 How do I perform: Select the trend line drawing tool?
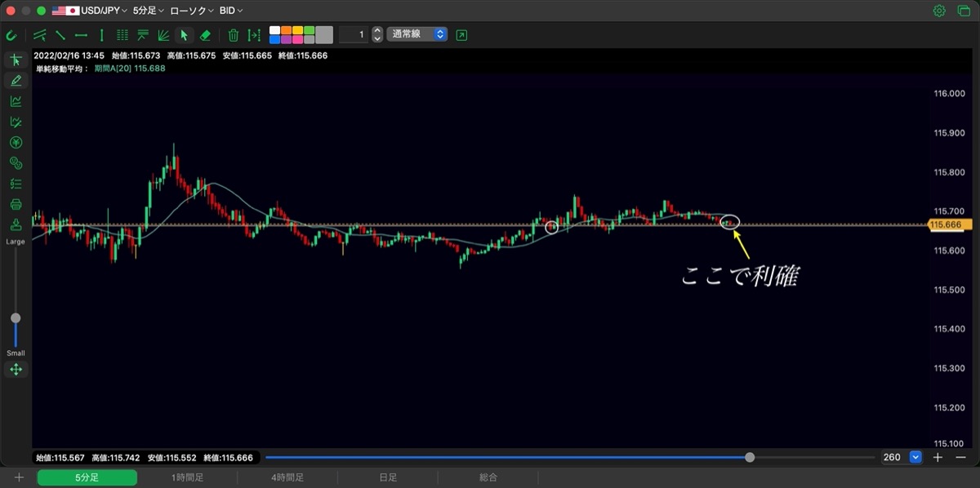pos(60,35)
